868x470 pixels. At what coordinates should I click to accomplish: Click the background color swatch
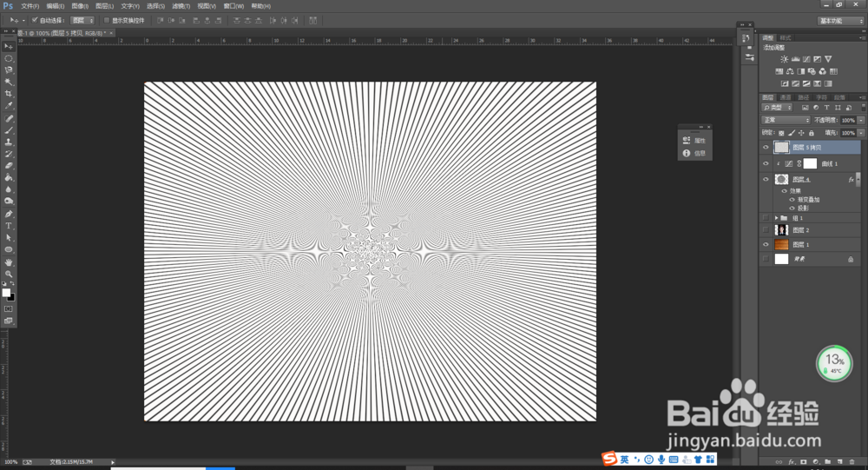tap(11, 298)
